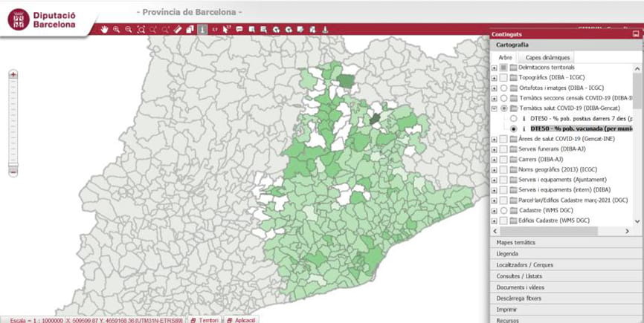Screen dimensions: 644x323
Task: Collapse the Temàtics salut COVID-19 node
Action: pos(493,108)
